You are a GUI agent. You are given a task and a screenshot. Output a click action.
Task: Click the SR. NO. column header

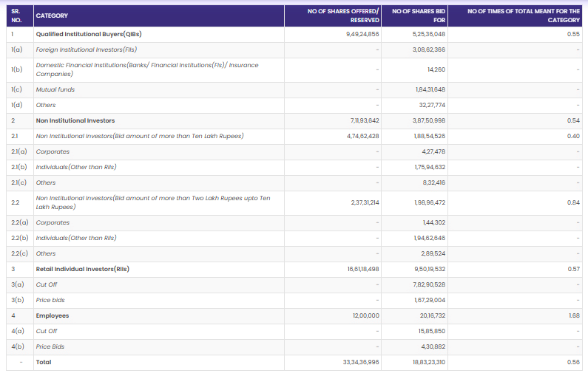[17, 15]
